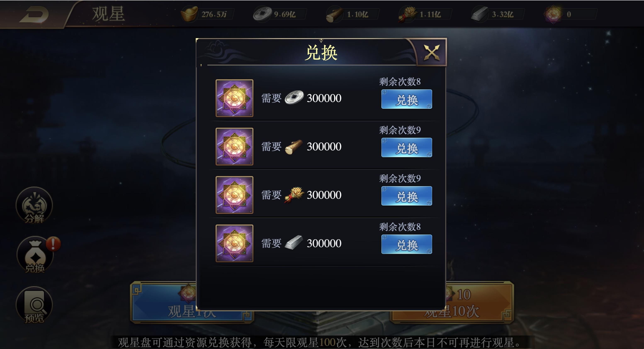Select star disk thumbnail in iron row
Viewport: 644px width, 349px height.
(235, 243)
